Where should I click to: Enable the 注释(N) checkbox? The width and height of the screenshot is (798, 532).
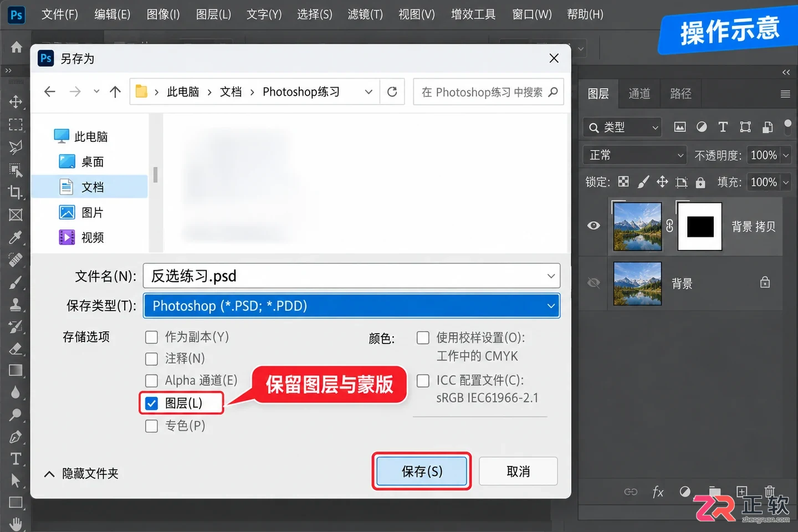click(151, 359)
